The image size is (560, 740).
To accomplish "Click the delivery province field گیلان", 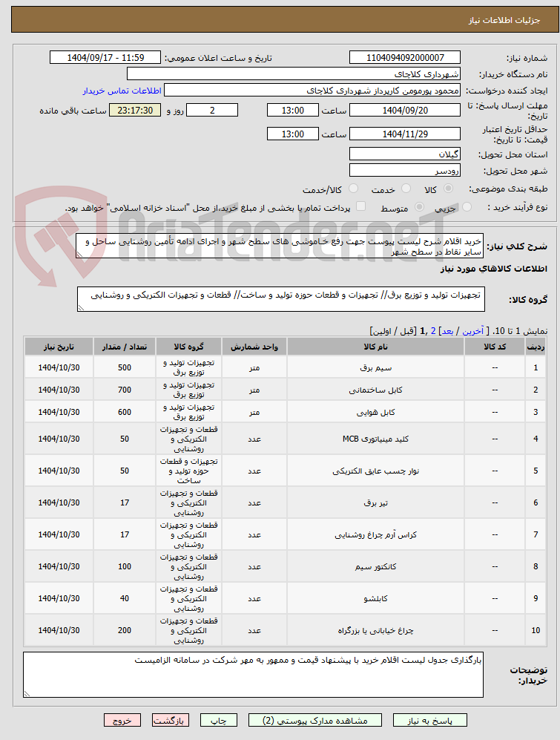I will coord(405,154).
